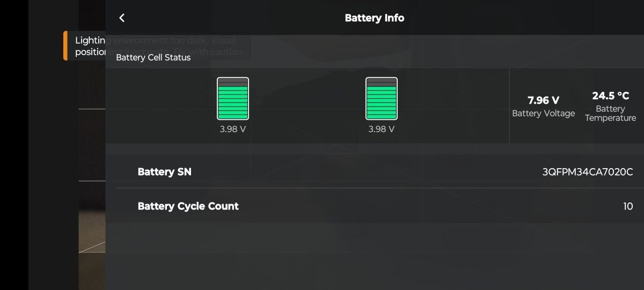Select the Battery Cycle Count row
This screenshot has height=290, width=644.
point(380,206)
